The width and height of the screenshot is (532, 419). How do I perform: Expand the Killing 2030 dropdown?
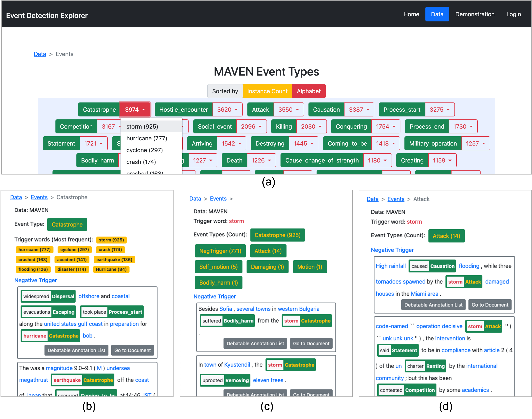tap(311, 126)
